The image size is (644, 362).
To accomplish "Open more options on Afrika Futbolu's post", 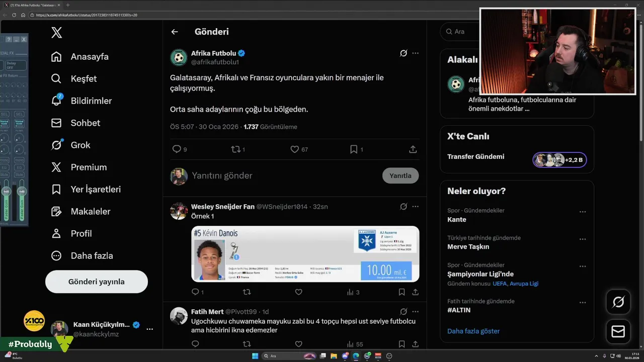I will coord(415,53).
